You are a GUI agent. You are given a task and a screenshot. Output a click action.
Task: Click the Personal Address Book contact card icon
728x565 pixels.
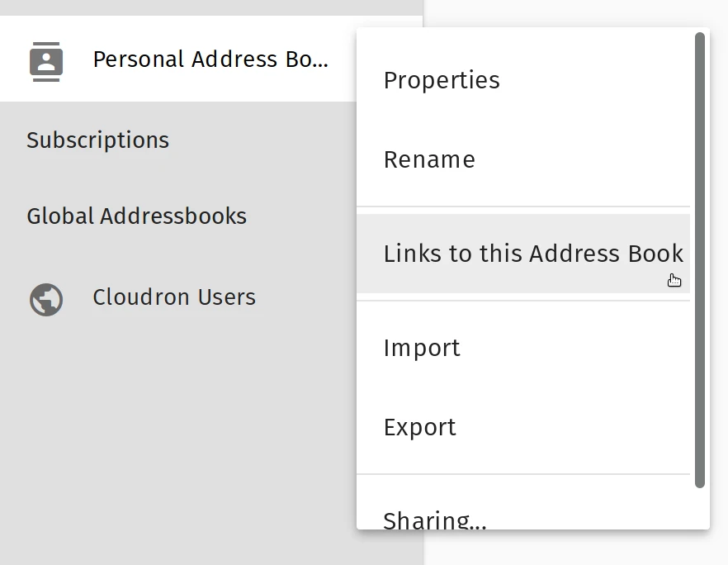(x=46, y=59)
